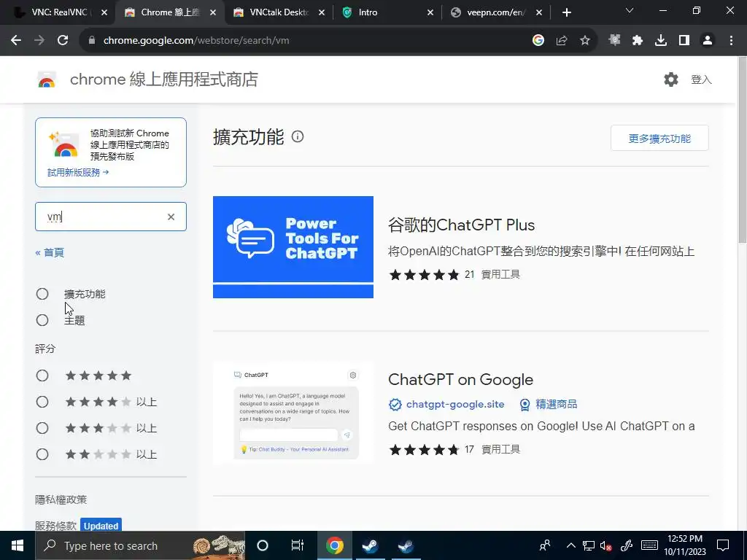747x560 pixels.
Task: Open the first Steam taskbar icon
Action: click(x=370, y=545)
